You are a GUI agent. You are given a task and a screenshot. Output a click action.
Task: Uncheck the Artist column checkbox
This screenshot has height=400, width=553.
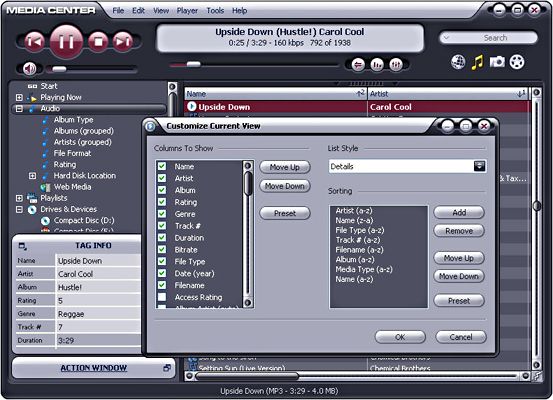pos(162,178)
